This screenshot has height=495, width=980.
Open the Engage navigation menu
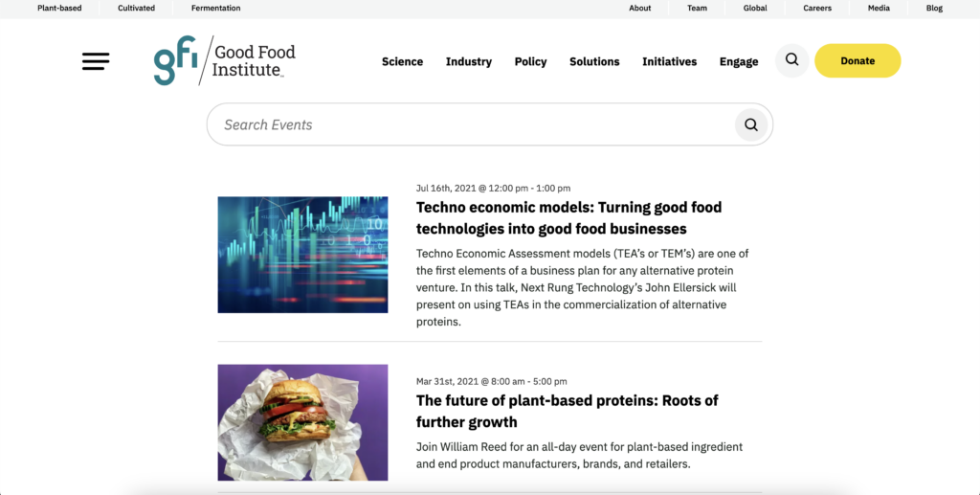[x=739, y=61]
